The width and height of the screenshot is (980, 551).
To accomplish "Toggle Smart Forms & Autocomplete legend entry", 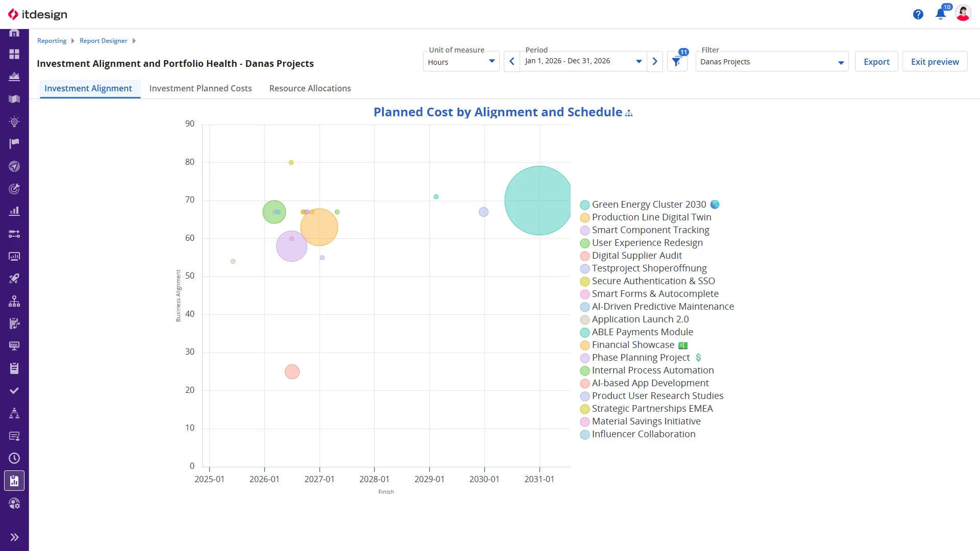I will (649, 294).
